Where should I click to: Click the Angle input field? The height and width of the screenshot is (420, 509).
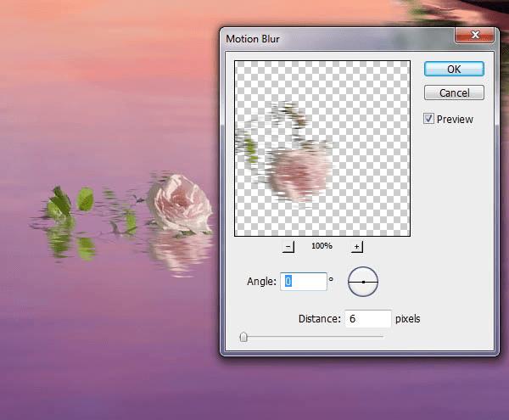[303, 282]
